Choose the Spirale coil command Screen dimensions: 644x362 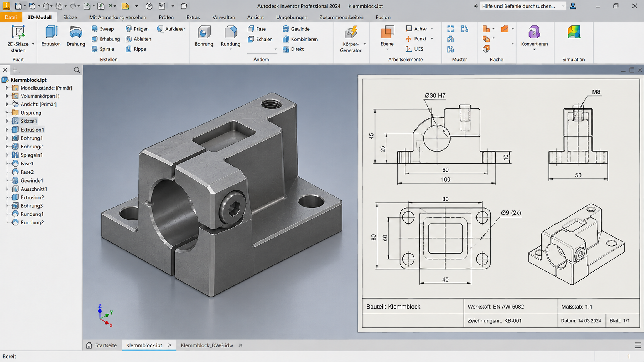pos(103,49)
